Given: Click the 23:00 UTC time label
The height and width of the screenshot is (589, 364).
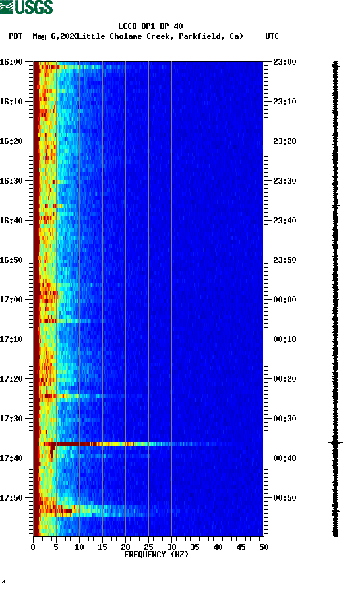Looking at the screenshot, I should (285, 62).
